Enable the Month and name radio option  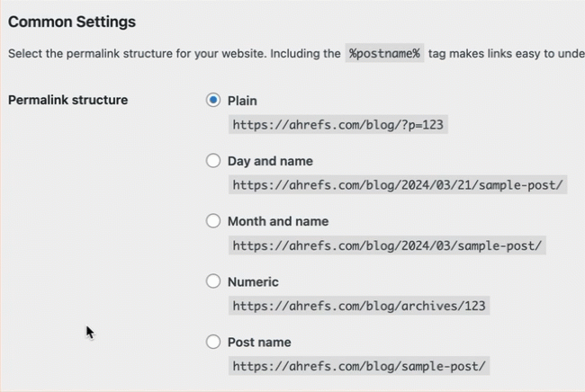213,221
